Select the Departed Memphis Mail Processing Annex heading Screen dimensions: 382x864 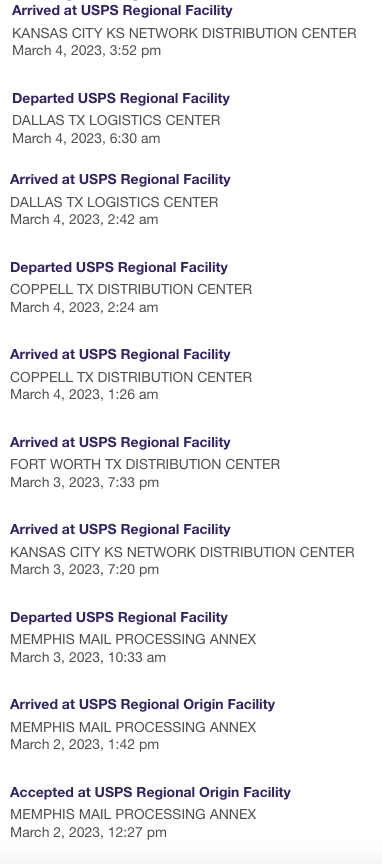[119, 617]
